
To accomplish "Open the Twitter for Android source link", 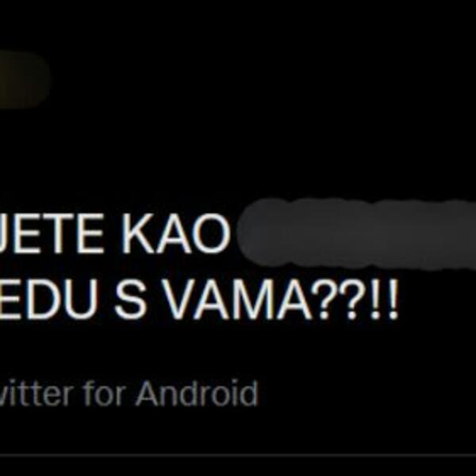I will point(129,393).
